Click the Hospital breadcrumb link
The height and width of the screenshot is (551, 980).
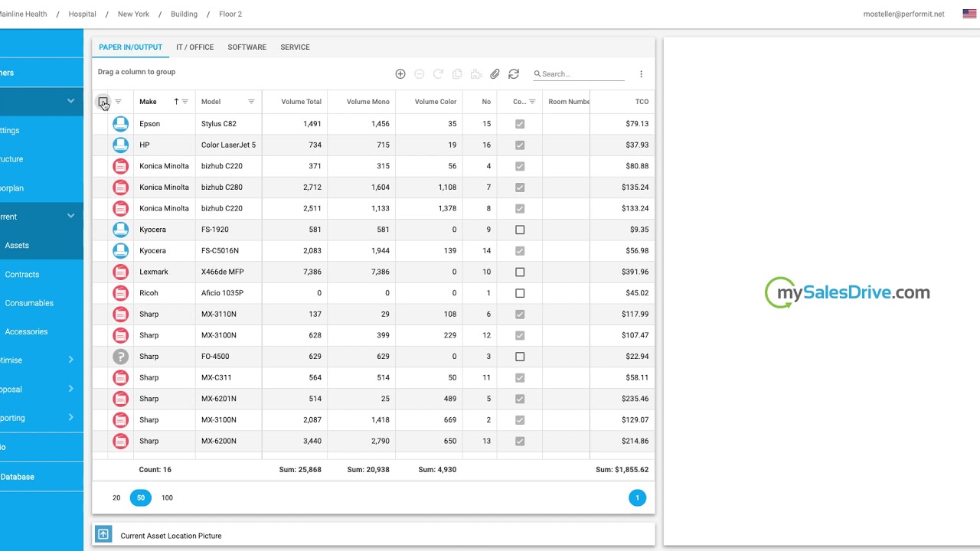(x=83, y=14)
